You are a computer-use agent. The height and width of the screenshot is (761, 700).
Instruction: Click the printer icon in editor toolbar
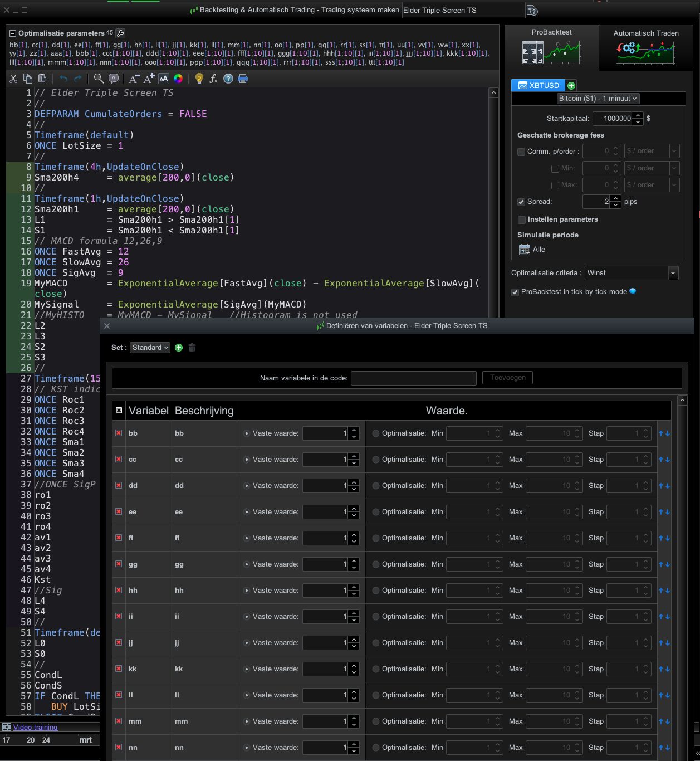243,79
